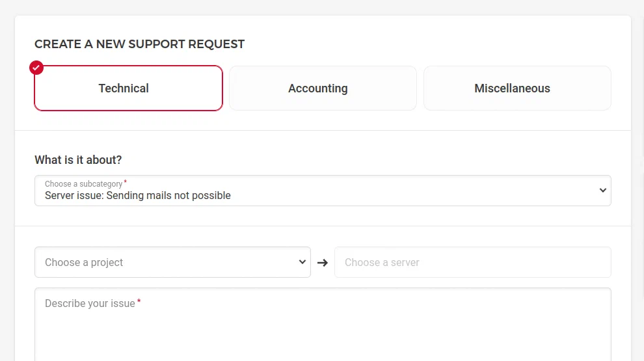Select the Miscellaneous request category

pyautogui.click(x=517, y=88)
